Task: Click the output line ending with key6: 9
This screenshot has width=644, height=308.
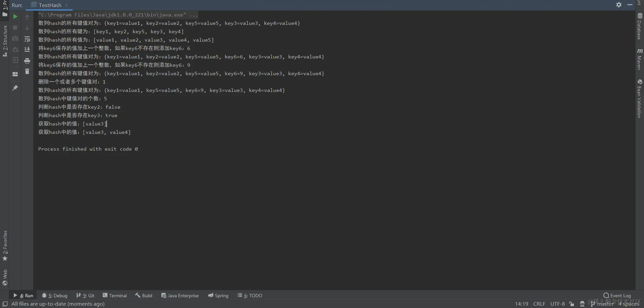Action: [114, 65]
